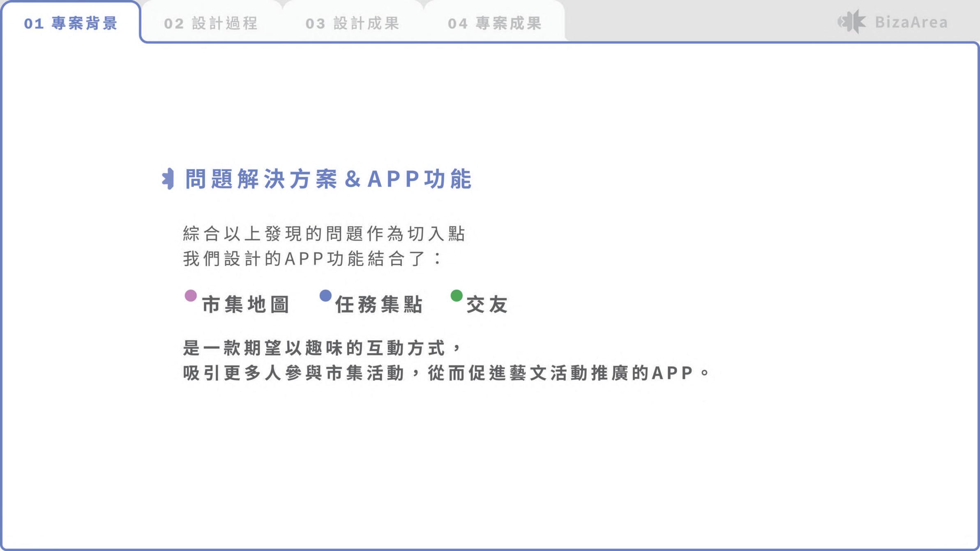Click the pink dot beside 市集地圖

(191, 296)
